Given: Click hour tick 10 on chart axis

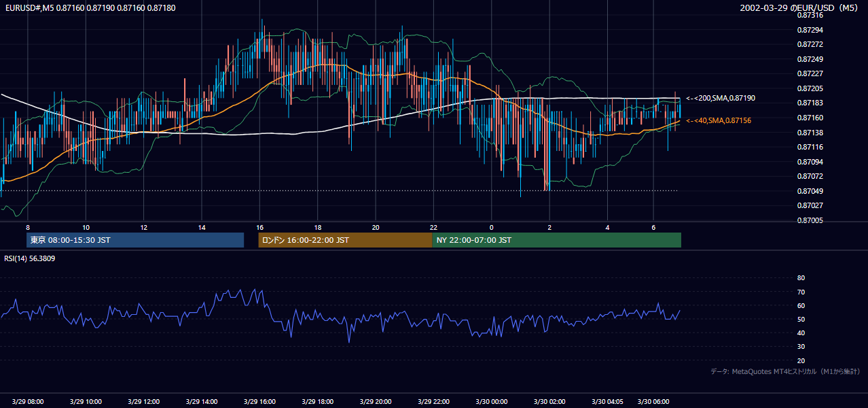Looking at the screenshot, I should pos(86,227).
